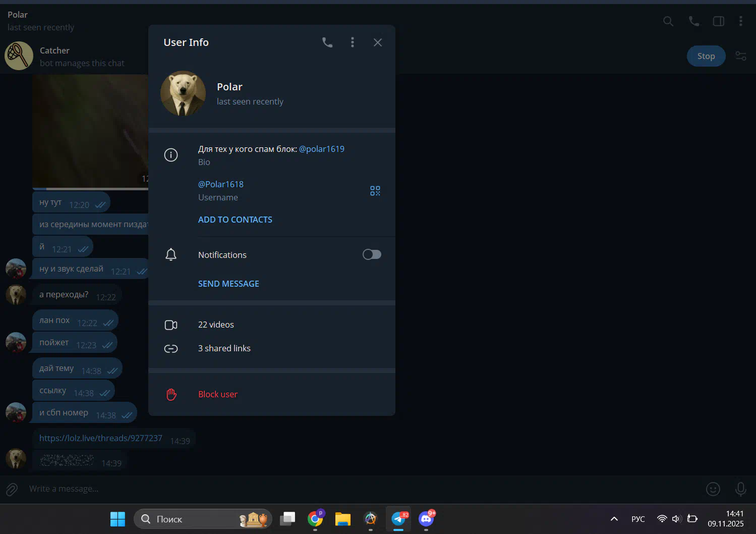Show hidden system tray icons chevron

(614, 519)
